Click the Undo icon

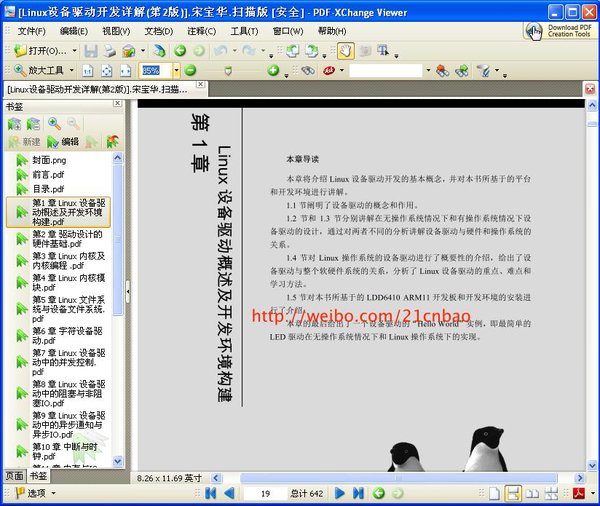(221, 51)
